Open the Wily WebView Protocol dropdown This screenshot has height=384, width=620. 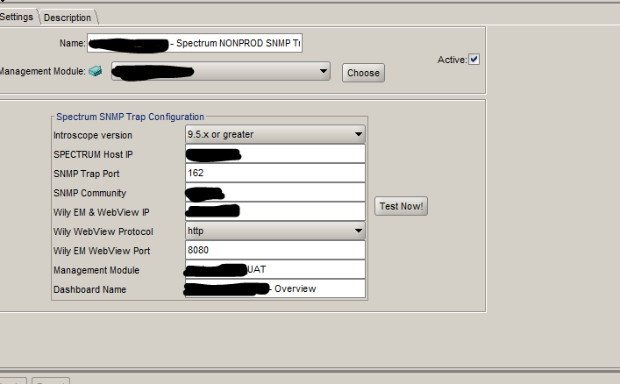[x=275, y=231]
